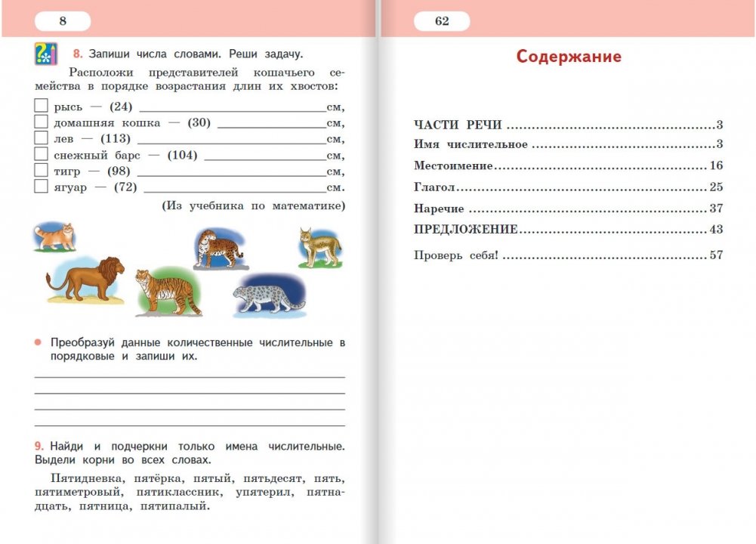Click the snow leopard picture
This screenshot has width=756, height=544.
[x=267, y=296]
